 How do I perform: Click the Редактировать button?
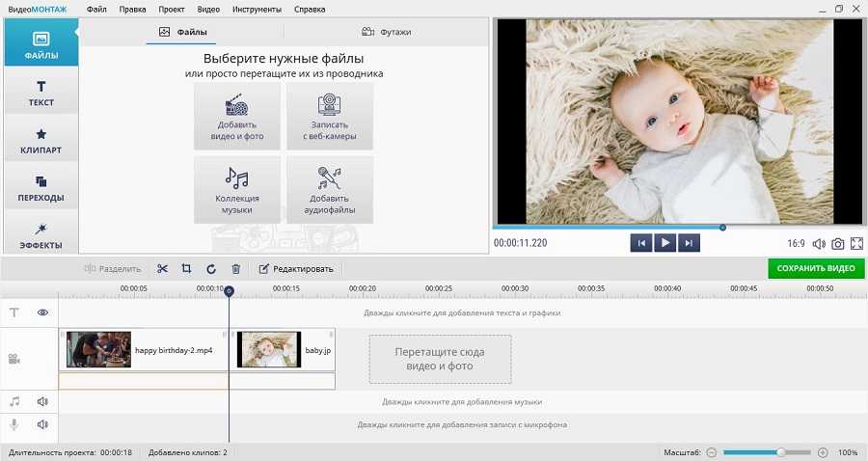[x=296, y=269]
